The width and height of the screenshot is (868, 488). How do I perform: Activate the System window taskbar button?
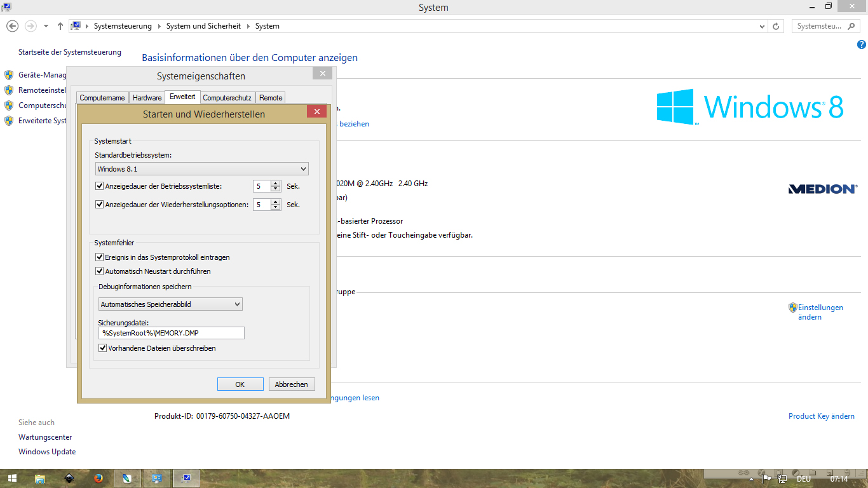[186, 478]
